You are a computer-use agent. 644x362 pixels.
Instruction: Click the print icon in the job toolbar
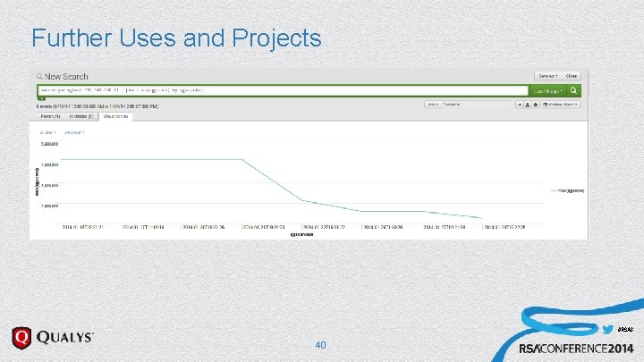[535, 105]
